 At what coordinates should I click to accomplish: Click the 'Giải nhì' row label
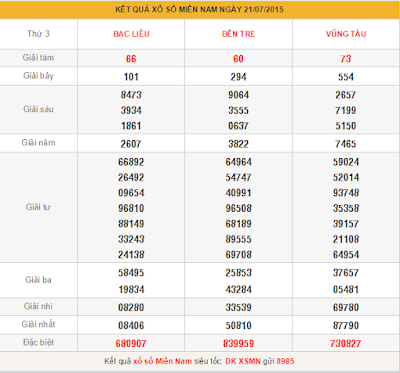pyautogui.click(x=38, y=306)
